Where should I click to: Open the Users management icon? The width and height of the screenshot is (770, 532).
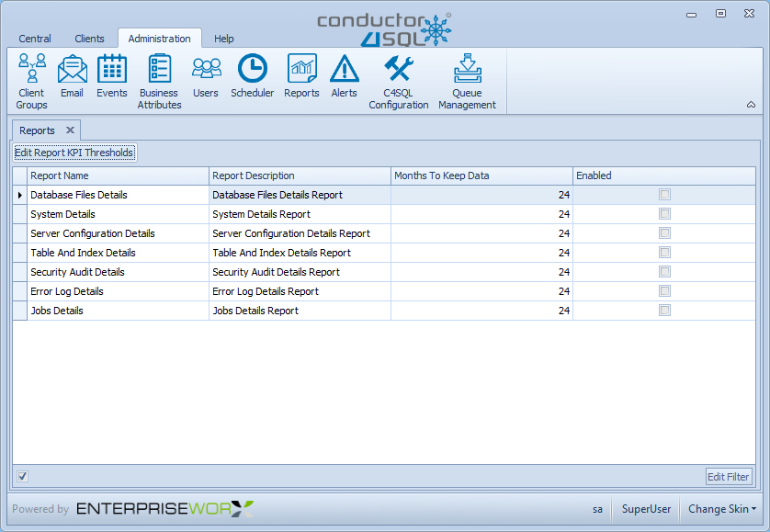point(206,76)
